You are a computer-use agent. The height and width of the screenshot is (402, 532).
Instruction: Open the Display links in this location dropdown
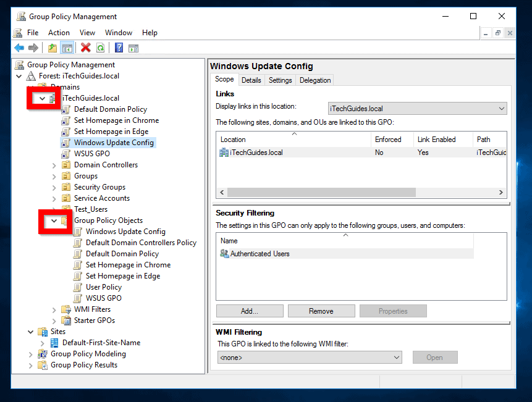tap(417, 109)
